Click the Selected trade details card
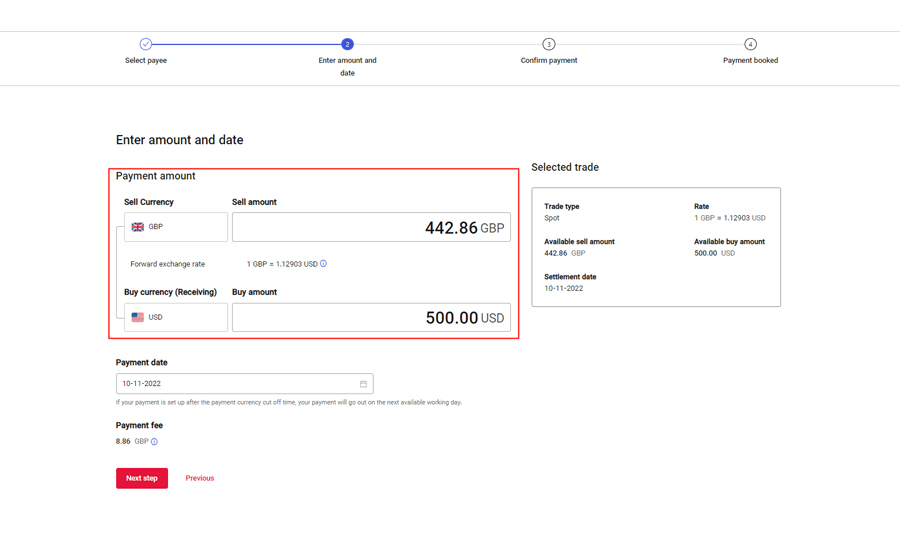 pos(656,247)
